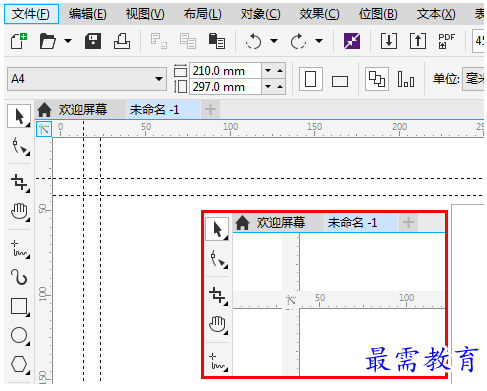This screenshot has width=487, height=391.
Task: Decrease page height with down stepper arrow
Action: pyautogui.click(x=268, y=87)
